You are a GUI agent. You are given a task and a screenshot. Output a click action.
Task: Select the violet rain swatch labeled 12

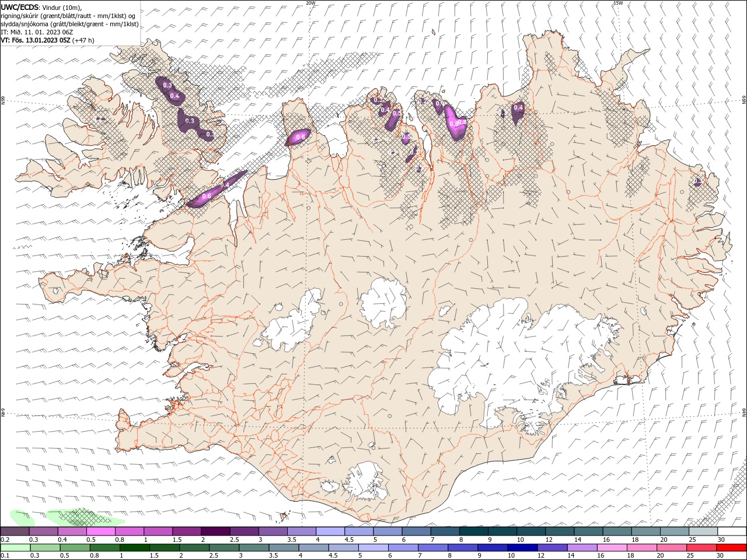[x=551, y=548]
